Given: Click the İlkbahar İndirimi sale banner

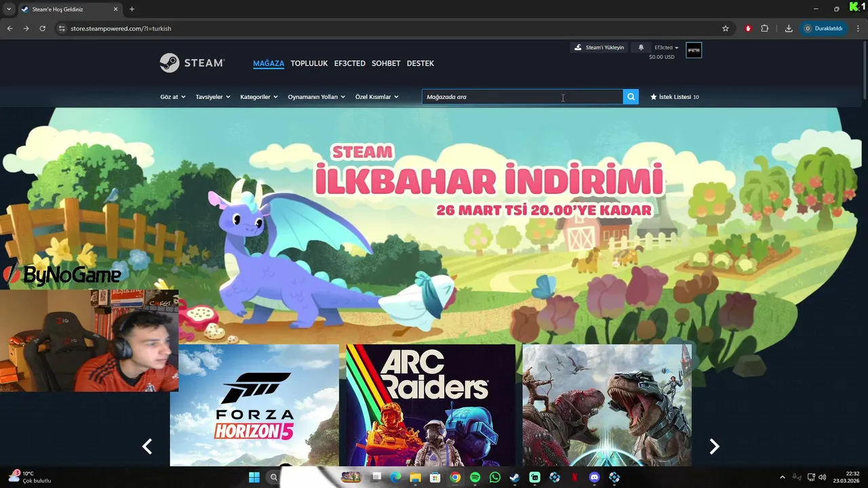Looking at the screenshot, I should tap(488, 181).
